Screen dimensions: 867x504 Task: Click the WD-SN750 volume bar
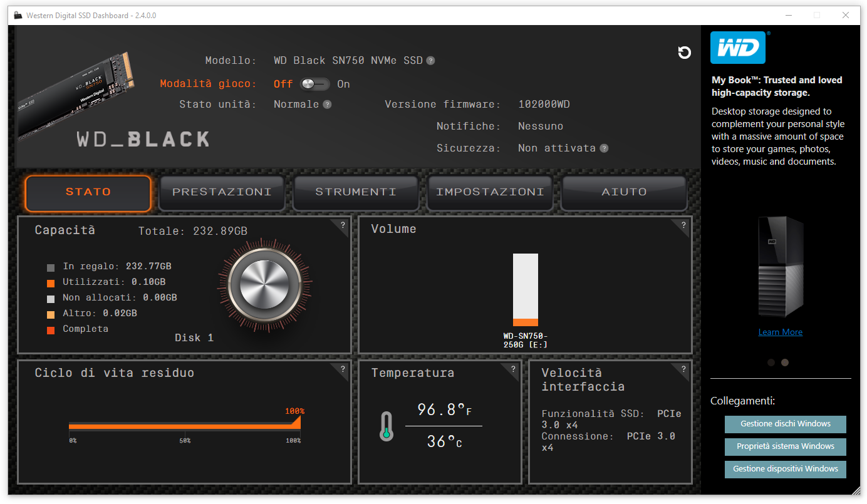[526, 290]
